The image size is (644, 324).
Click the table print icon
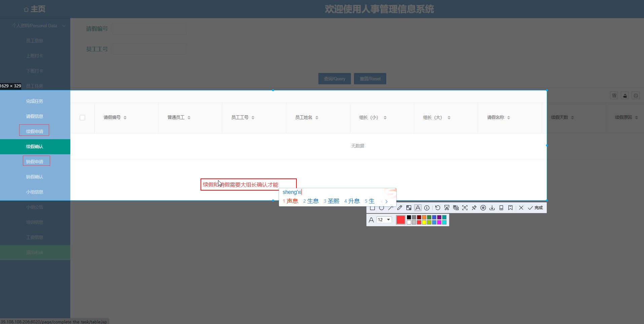click(x=636, y=95)
